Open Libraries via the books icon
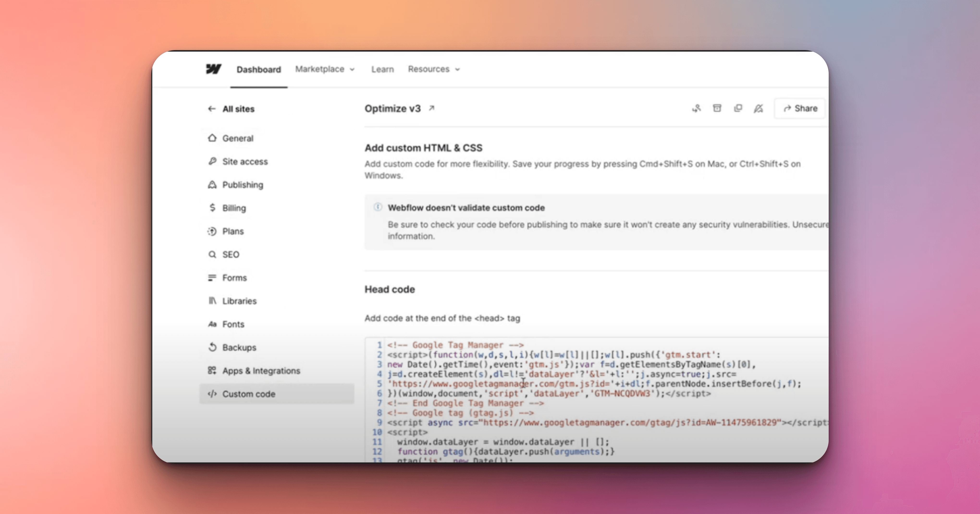The height and width of the screenshot is (514, 980). coord(212,301)
